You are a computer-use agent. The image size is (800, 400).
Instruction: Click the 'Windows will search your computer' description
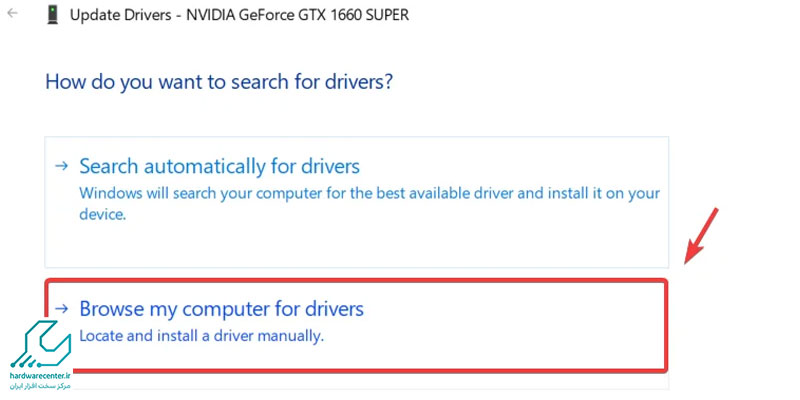coord(369,204)
